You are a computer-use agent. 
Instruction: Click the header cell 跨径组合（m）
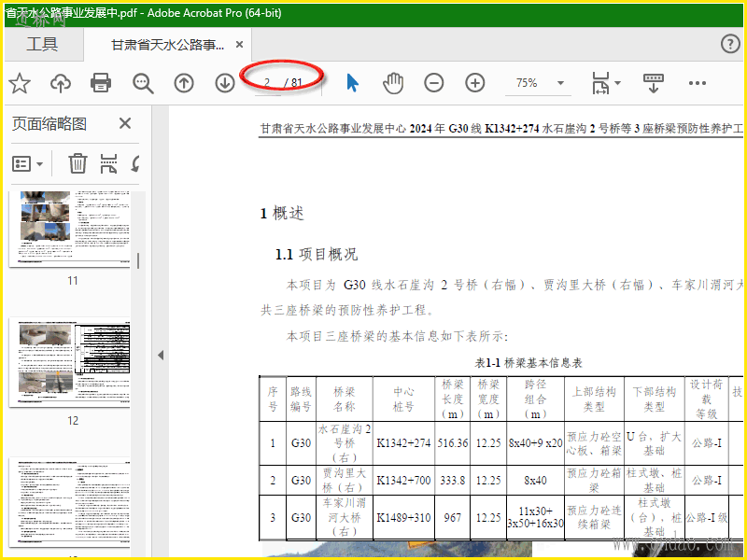535,399
